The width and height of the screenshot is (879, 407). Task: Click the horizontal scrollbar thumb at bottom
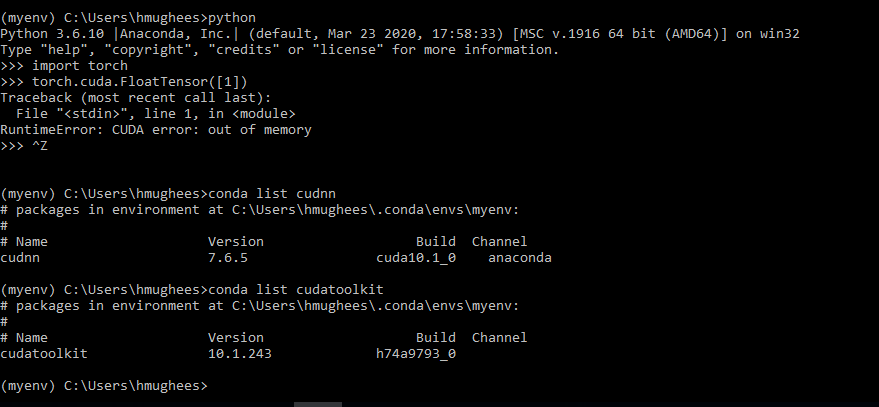[318, 404]
